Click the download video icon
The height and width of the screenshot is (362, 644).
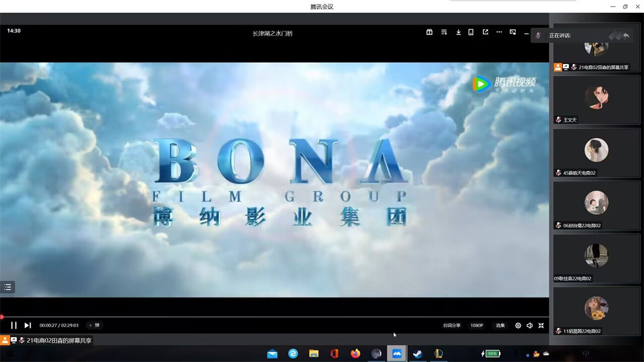(x=459, y=32)
